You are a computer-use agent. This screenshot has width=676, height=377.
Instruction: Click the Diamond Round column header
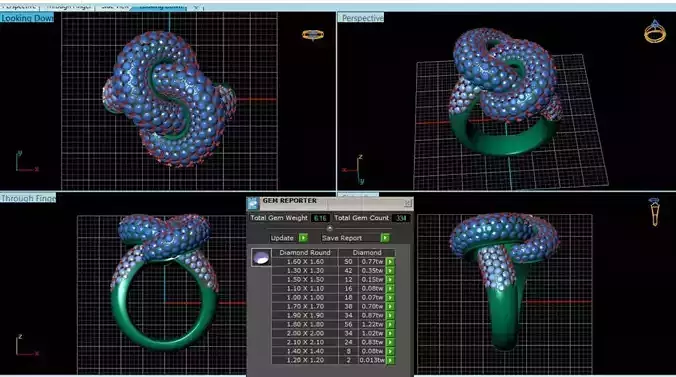pos(305,253)
